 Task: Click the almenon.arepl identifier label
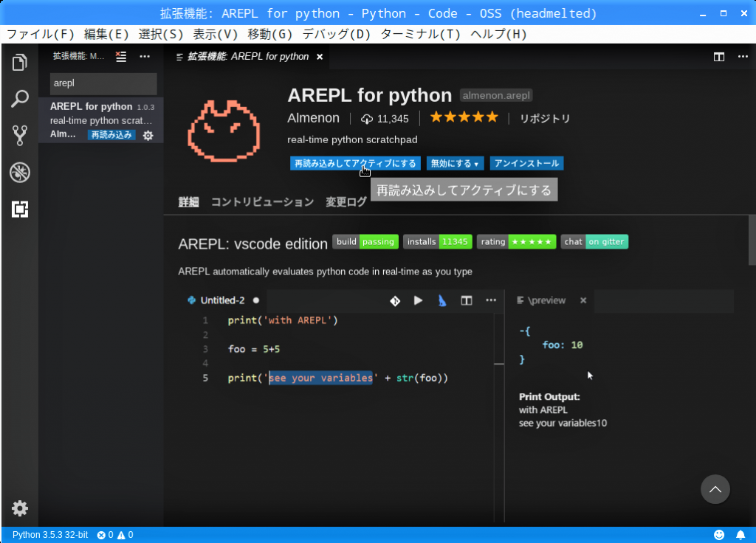click(x=495, y=95)
